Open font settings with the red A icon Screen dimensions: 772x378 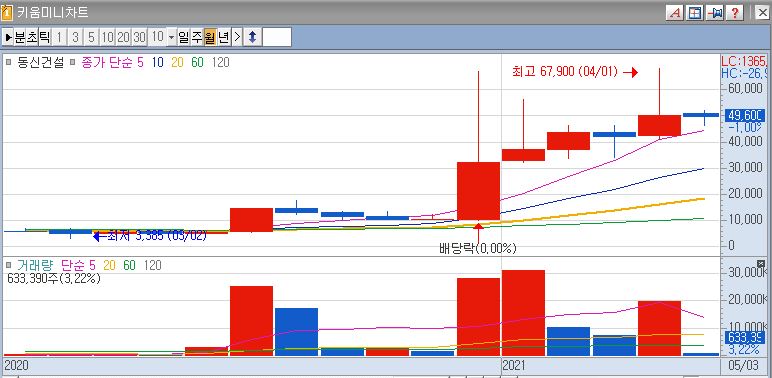pyautogui.click(x=675, y=13)
